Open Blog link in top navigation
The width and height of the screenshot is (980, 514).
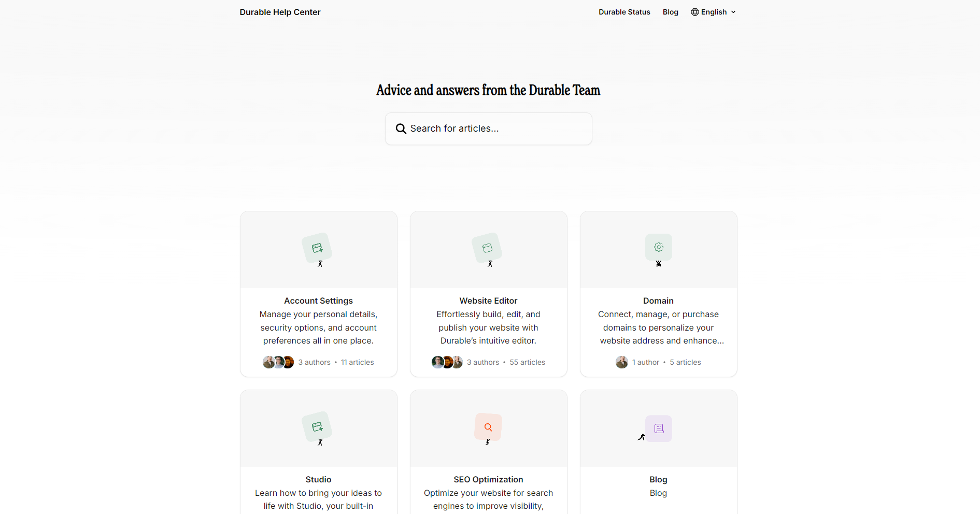tap(670, 12)
